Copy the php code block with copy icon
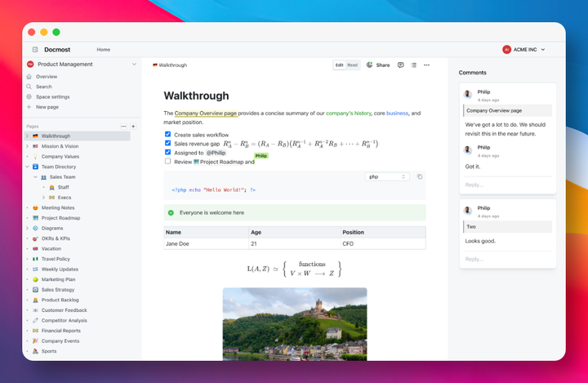 coord(420,176)
